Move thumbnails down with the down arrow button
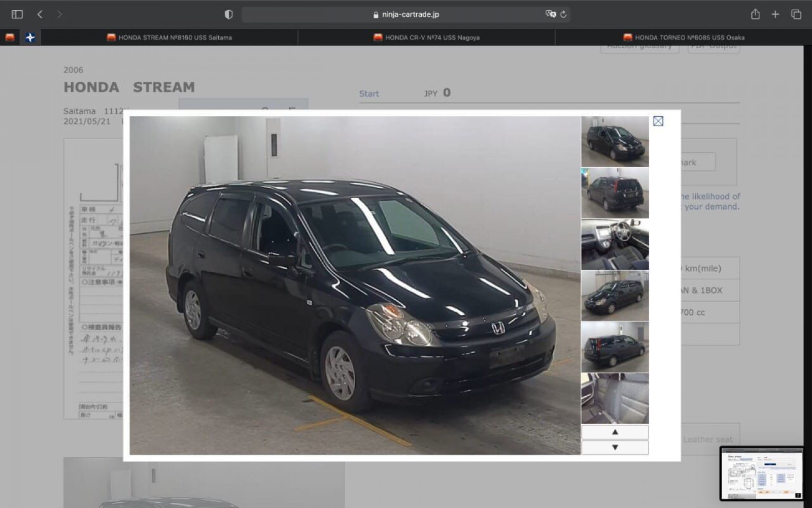 click(615, 448)
